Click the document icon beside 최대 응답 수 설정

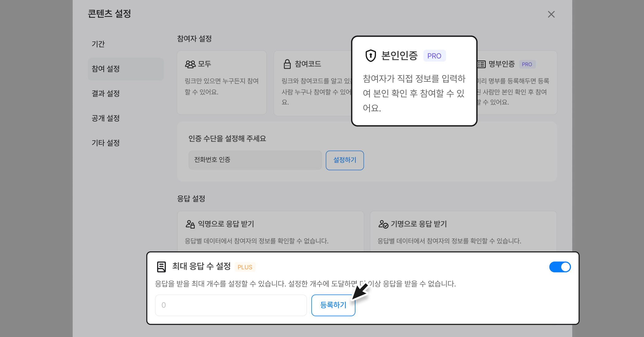pos(161,267)
